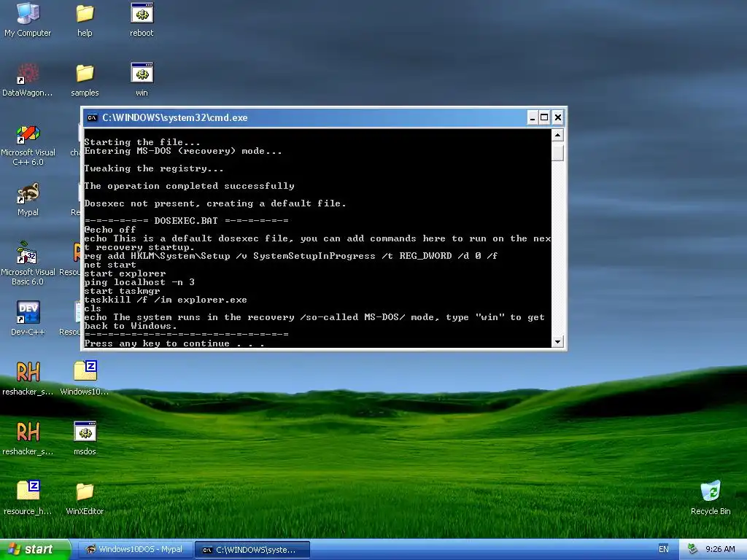747x560 pixels.
Task: Click the tray safely remove hardware icon
Action: [x=692, y=549]
